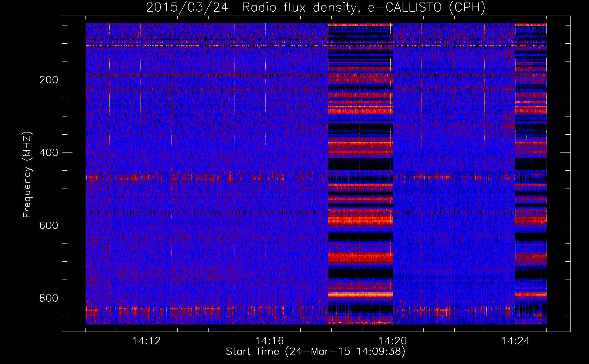Click the 'Frequency (MHZ)' axis label

coord(27,175)
